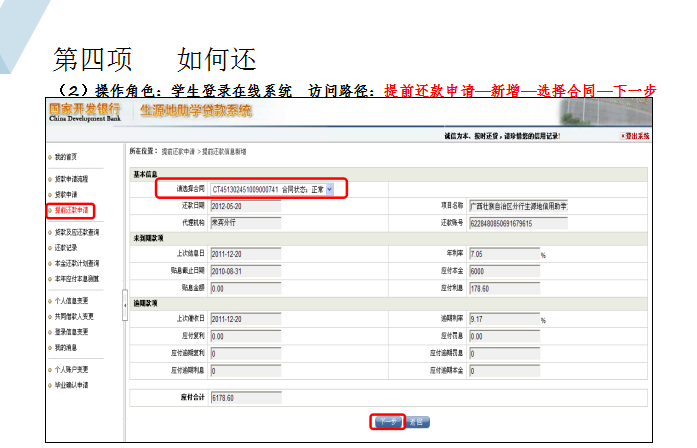
Task: Collapse the sidebar using the splitter arrow
Action: (x=125, y=304)
